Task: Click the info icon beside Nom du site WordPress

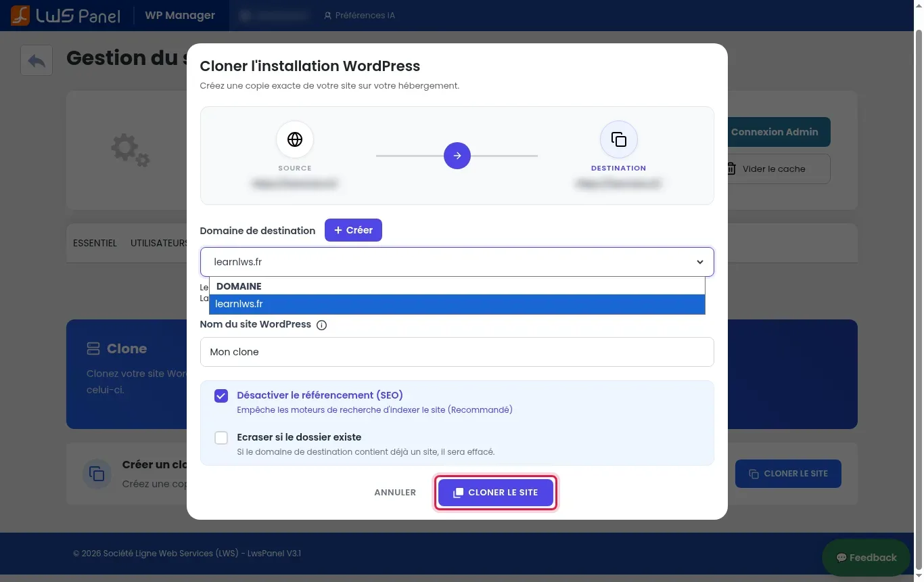Action: pyautogui.click(x=322, y=325)
